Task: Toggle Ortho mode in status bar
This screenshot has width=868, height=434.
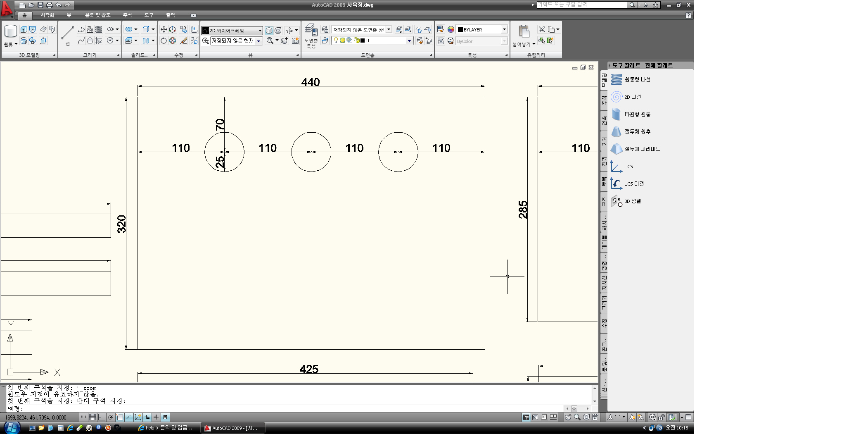Action: [102, 417]
